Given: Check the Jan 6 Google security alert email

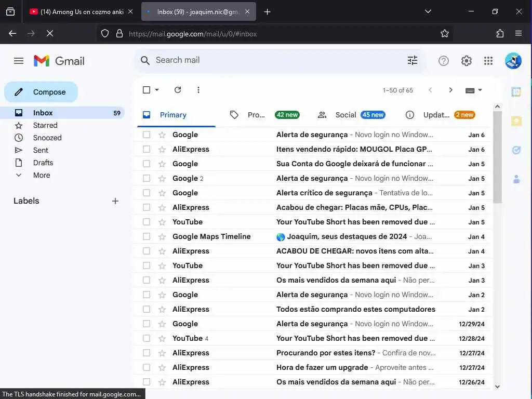Looking at the screenshot, I should pyautogui.click(x=147, y=135).
